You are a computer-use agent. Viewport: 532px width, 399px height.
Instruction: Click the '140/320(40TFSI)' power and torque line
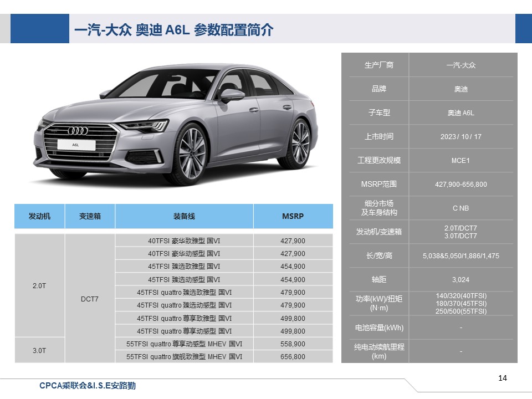(x=461, y=295)
